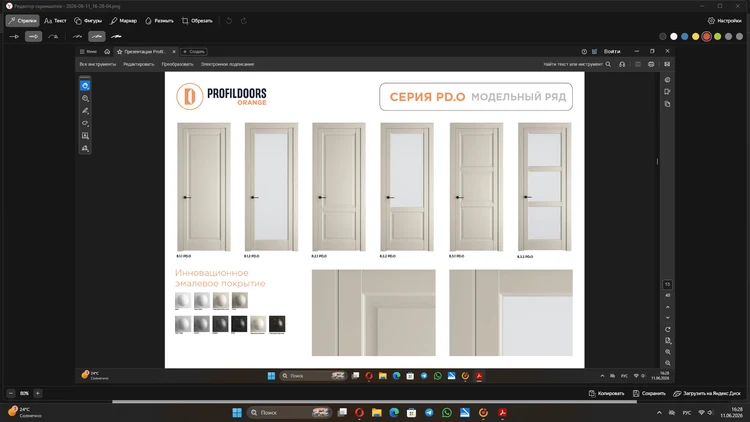Viewport: 750px width, 422px height.
Task: Click the zoom magnifier tool in Acrobat sidebar
Action: coord(85,98)
